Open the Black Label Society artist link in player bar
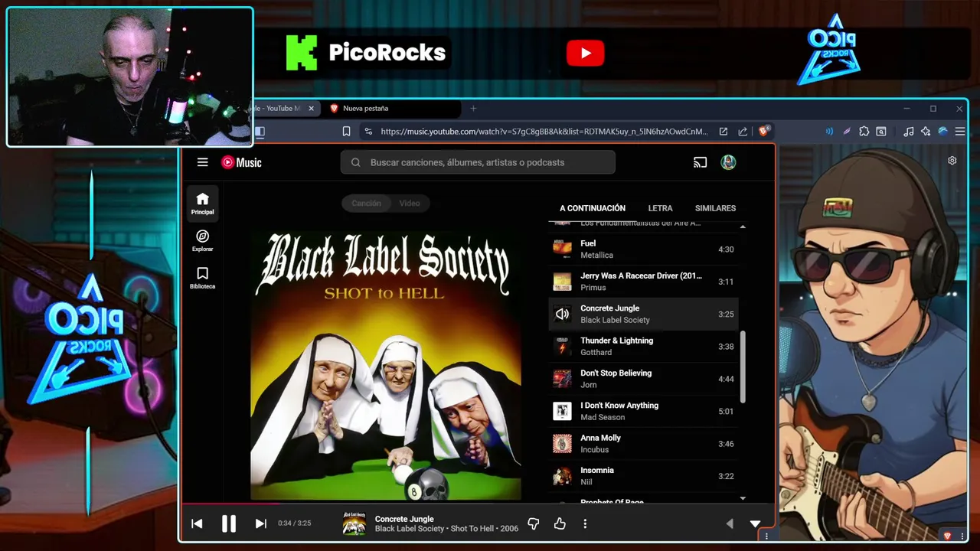Screen dimensions: 980x551 point(410,529)
